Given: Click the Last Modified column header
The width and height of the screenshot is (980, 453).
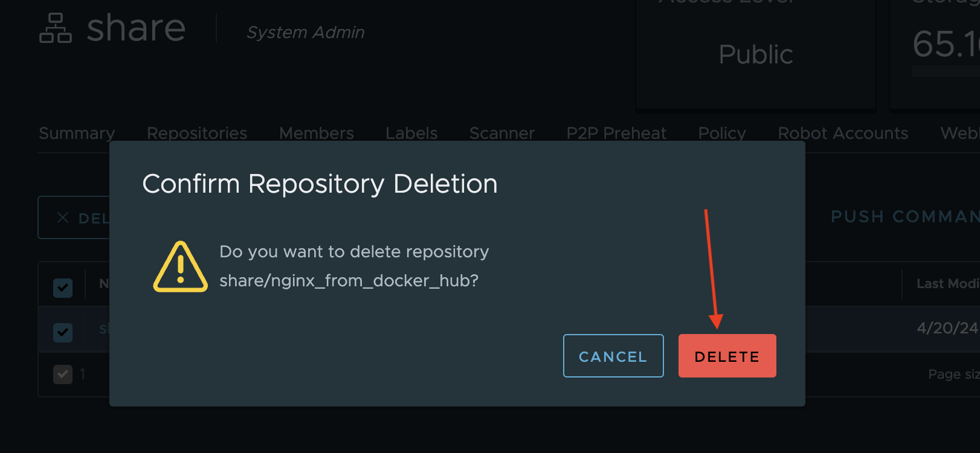Looking at the screenshot, I should pyautogui.click(x=948, y=283).
